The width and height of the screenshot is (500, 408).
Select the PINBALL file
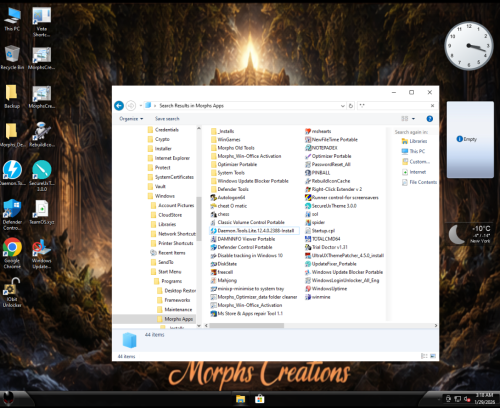click(318, 173)
